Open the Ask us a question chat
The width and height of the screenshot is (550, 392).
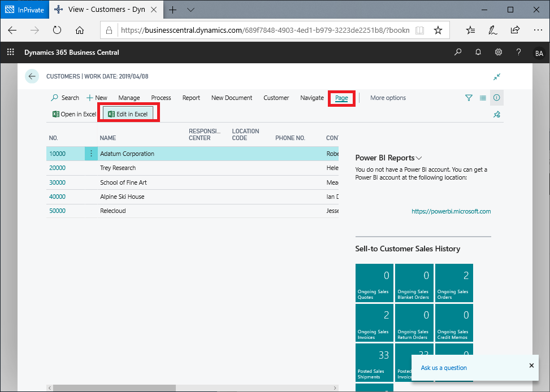[x=444, y=368]
